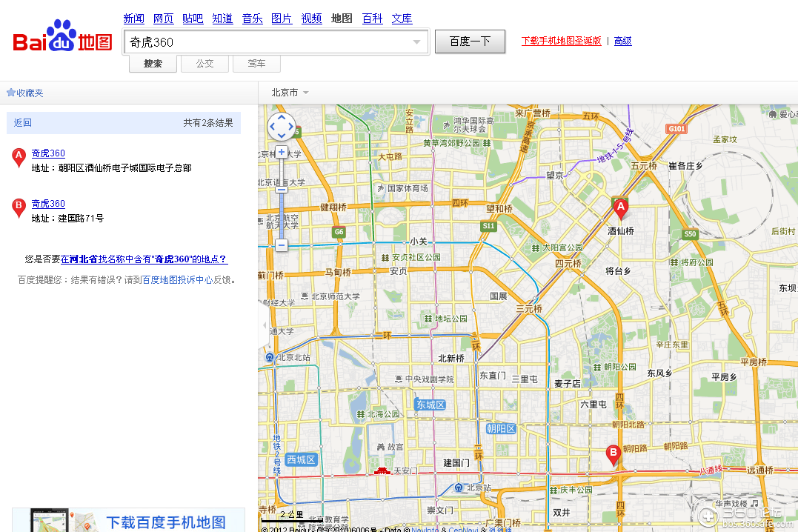The width and height of the screenshot is (798, 532).
Task: Open the 高级 advanced search link
Action: pos(622,40)
